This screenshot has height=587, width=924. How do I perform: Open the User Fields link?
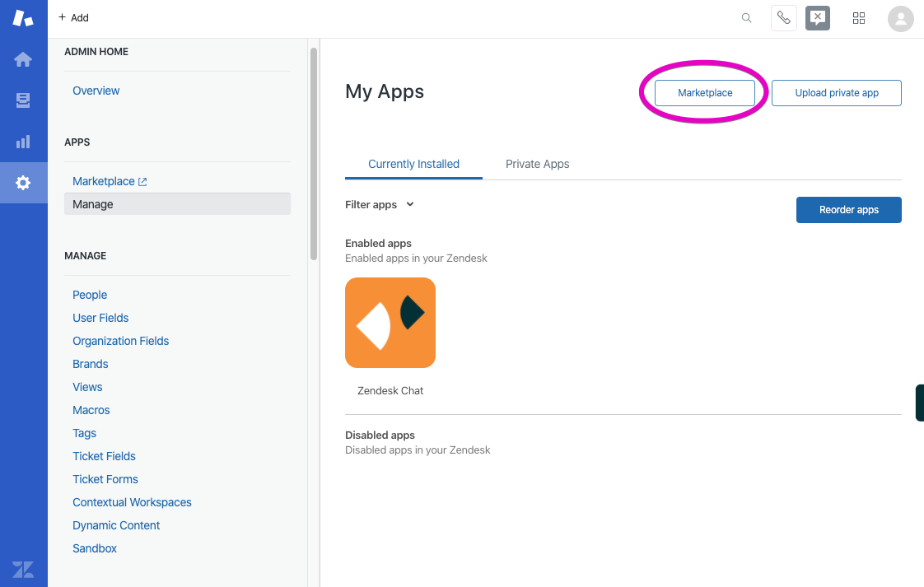[100, 318]
